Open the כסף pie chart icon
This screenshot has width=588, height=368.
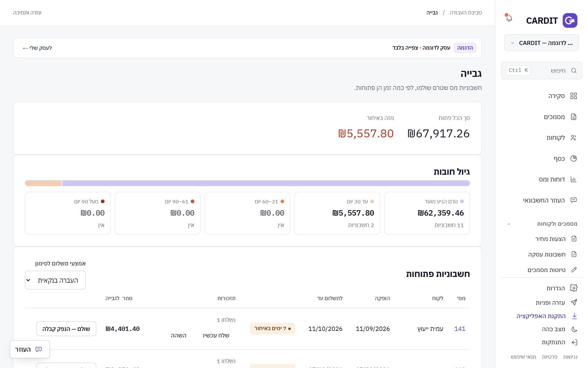click(574, 159)
